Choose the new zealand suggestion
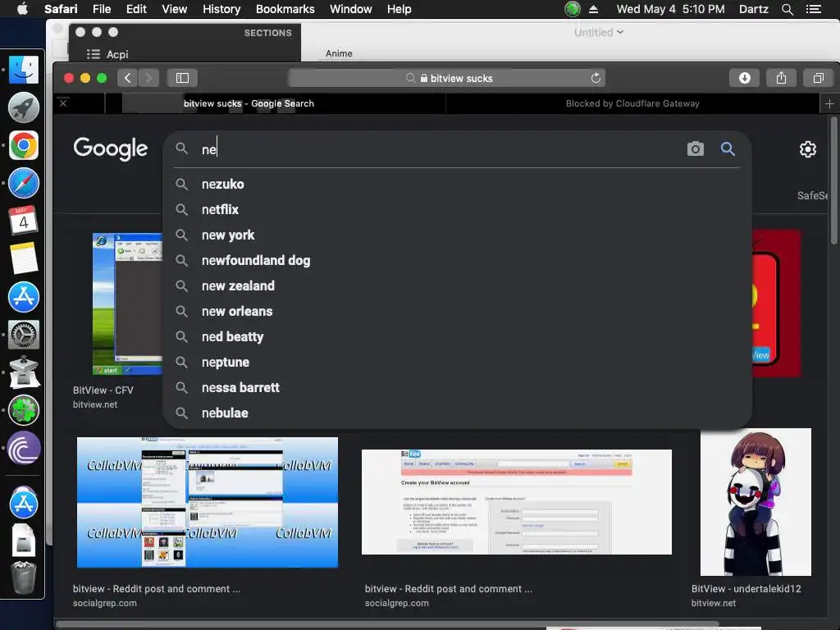Image resolution: width=840 pixels, height=630 pixels. [457, 285]
